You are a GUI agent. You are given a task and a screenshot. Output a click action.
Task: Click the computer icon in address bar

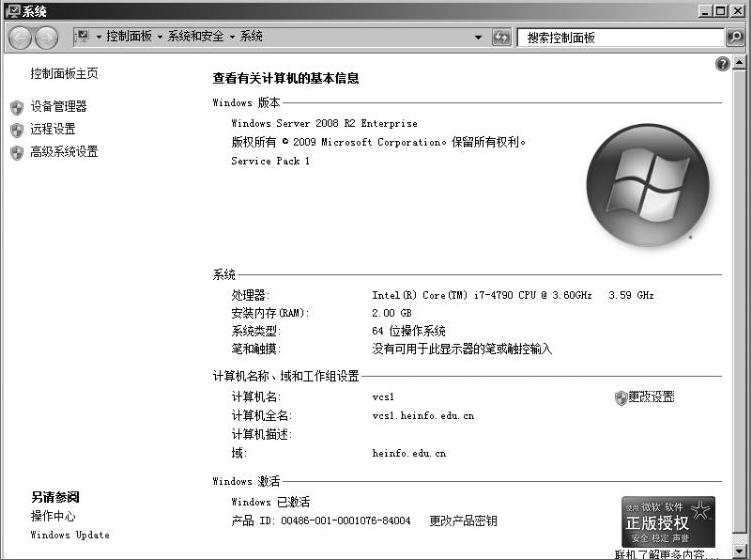coord(83,36)
